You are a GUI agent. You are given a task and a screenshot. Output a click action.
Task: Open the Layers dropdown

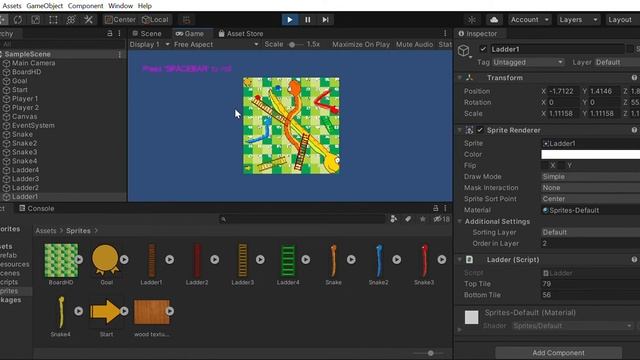tap(578, 20)
